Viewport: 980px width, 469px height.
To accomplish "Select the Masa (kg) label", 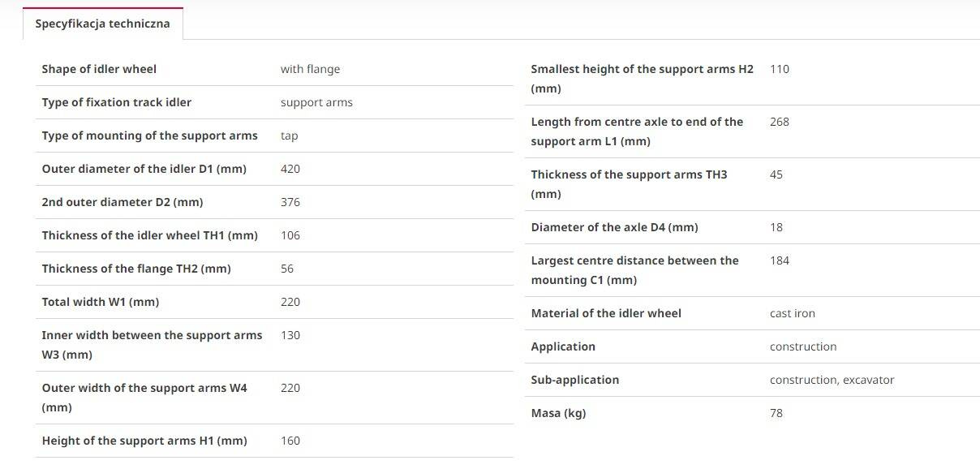I will (x=558, y=413).
